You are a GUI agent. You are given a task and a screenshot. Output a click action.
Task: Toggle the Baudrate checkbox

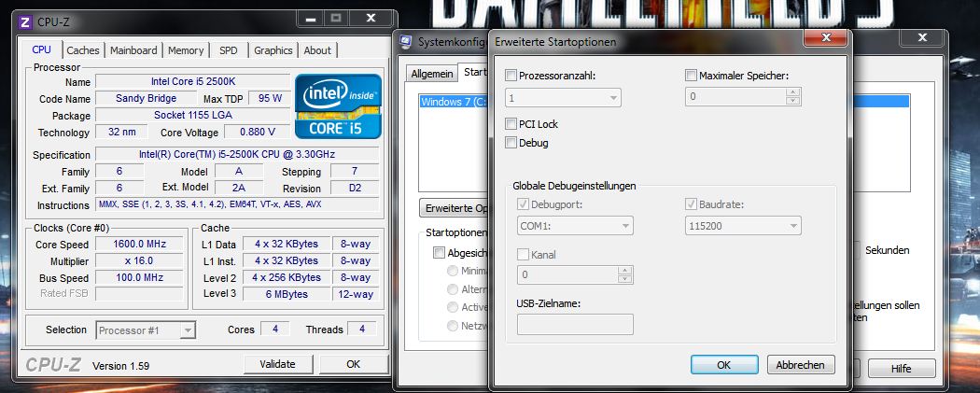691,204
